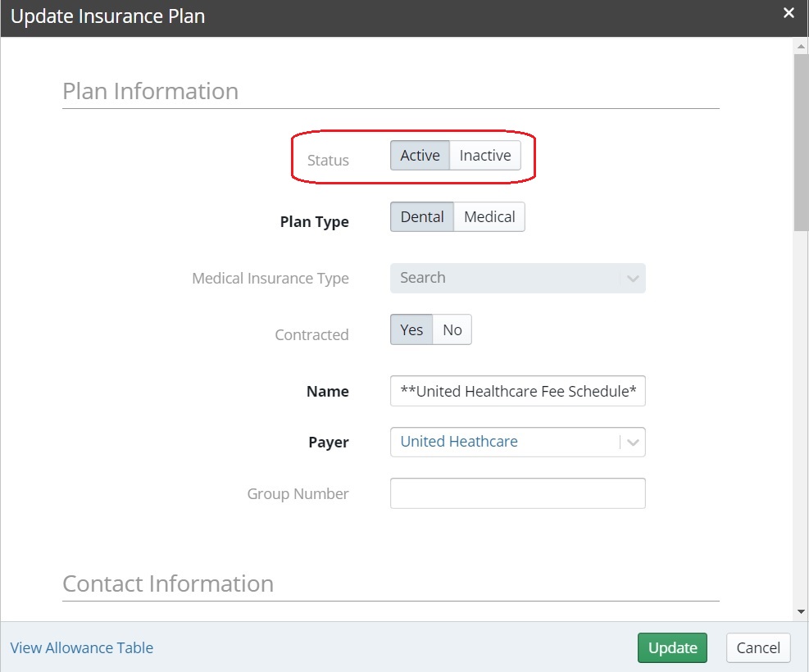
Task: Open the View Allowance Table link
Action: [x=81, y=647]
